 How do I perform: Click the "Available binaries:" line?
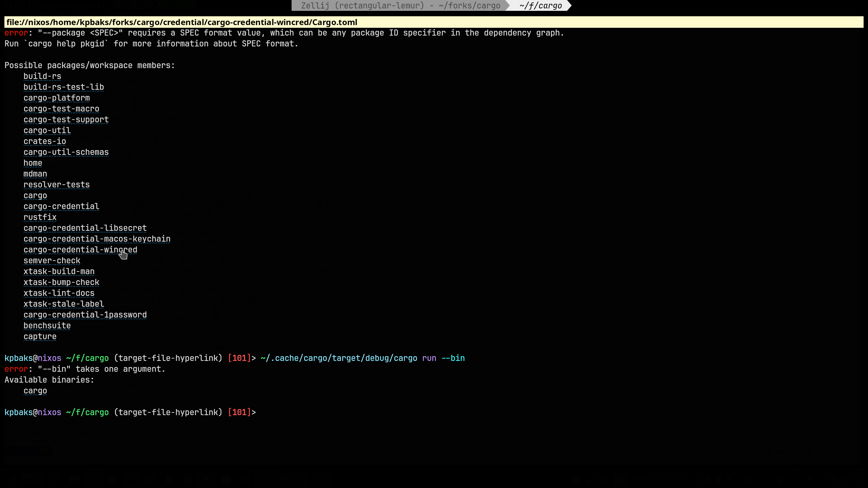pyautogui.click(x=49, y=380)
